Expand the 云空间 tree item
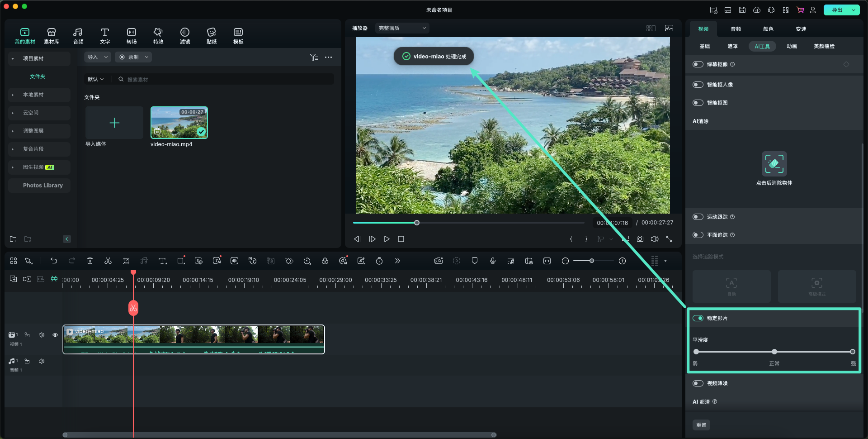This screenshot has height=439, width=868. tap(13, 113)
